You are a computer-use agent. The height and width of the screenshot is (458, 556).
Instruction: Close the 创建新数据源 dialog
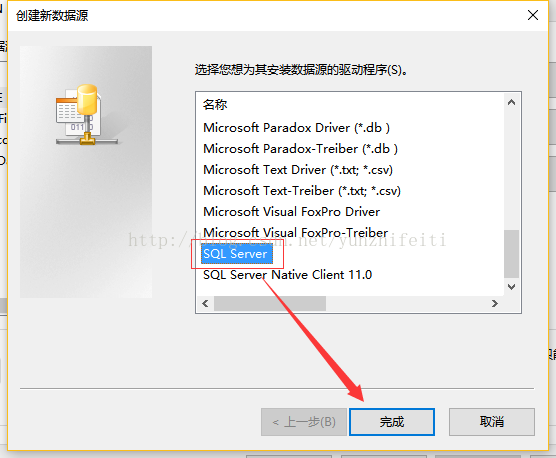point(533,15)
